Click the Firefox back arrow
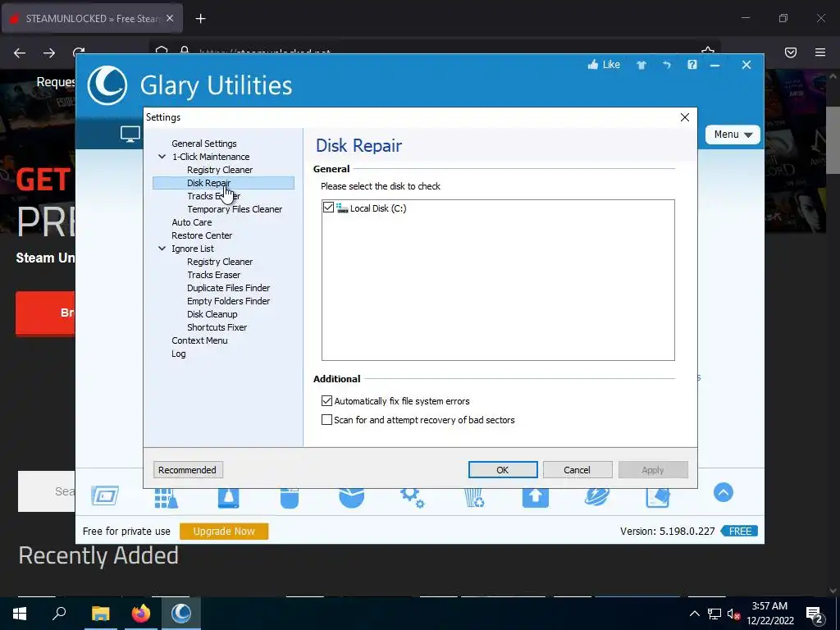 (20, 52)
